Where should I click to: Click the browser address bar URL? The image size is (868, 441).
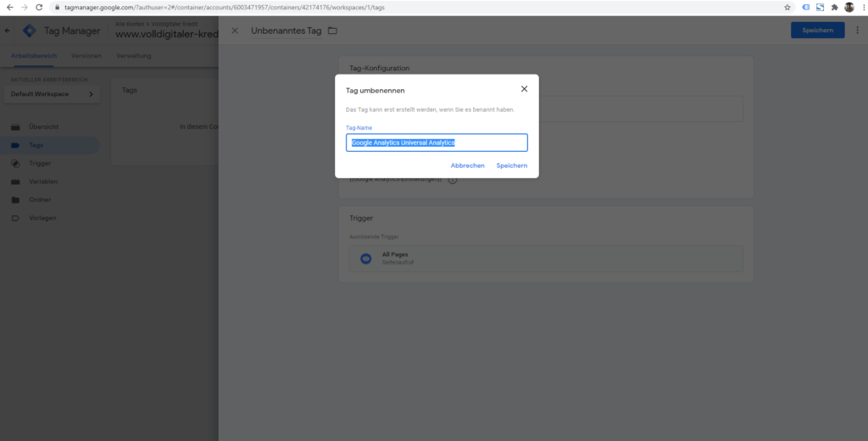(x=224, y=8)
